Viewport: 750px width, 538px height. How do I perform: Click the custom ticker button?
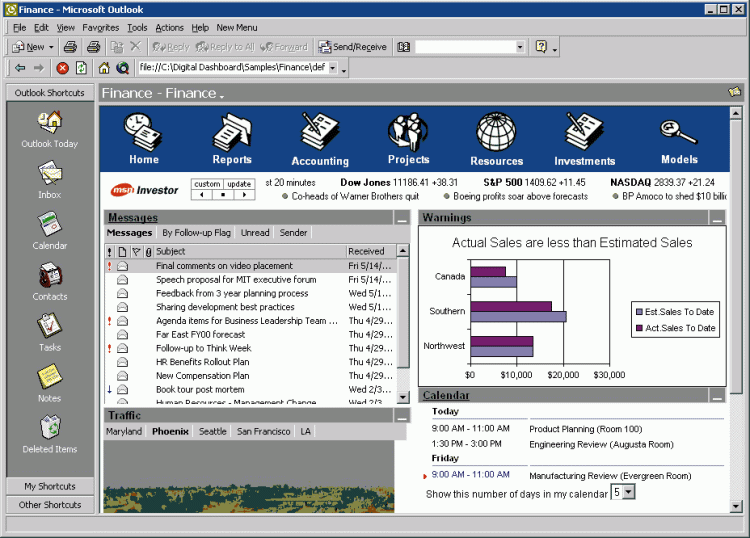[x=207, y=184]
